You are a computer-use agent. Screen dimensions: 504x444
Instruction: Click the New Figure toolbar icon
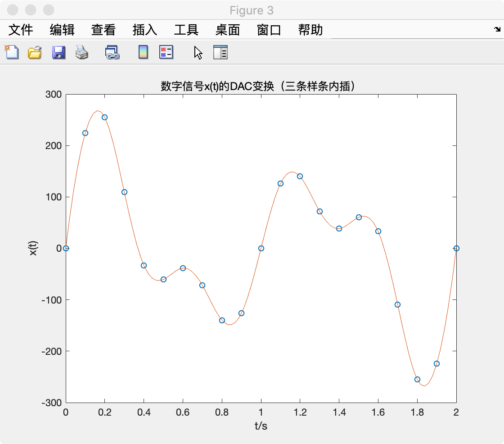(12, 52)
